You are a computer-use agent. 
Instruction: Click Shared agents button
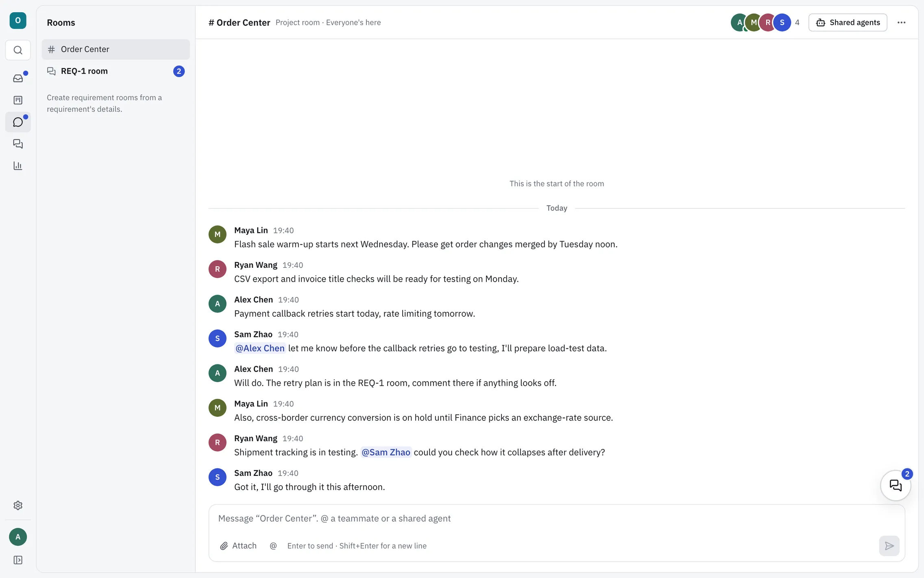coord(848,22)
